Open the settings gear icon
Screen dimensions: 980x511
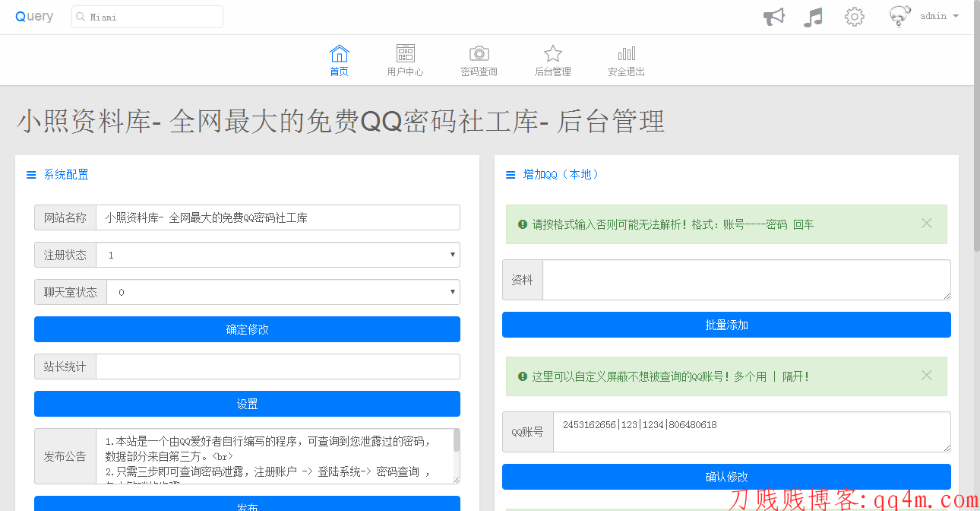click(x=855, y=17)
